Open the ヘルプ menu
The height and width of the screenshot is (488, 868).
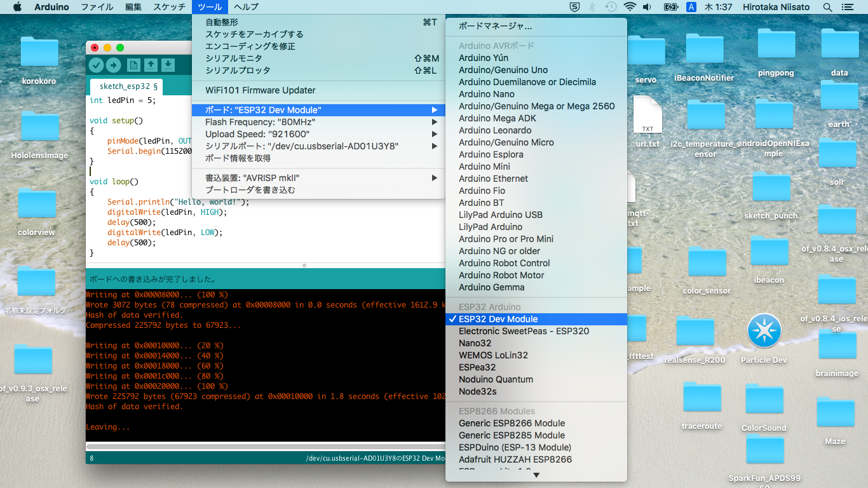[x=246, y=7]
